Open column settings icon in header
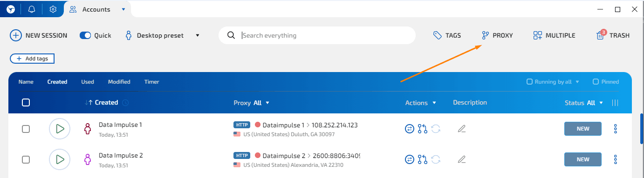 click(615, 103)
